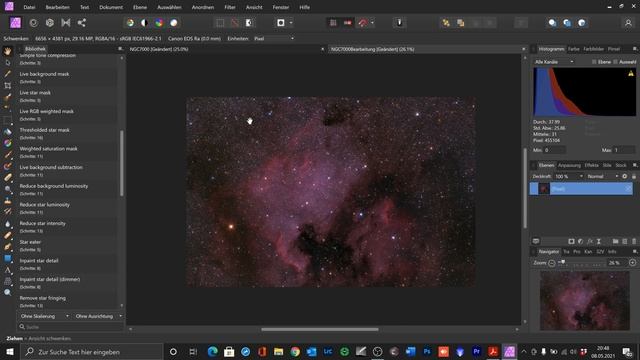Open the Ohne Skalierung dropdown

click(x=44, y=316)
